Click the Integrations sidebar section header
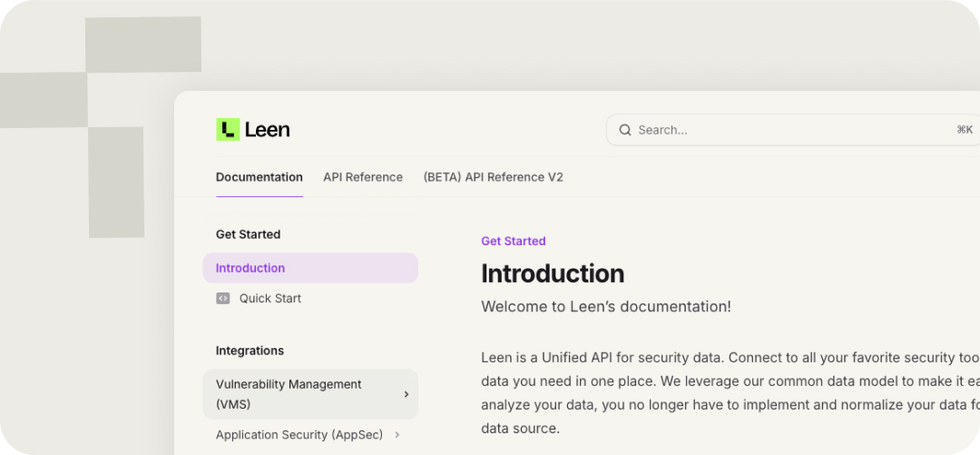Image resolution: width=980 pixels, height=455 pixels. pos(250,351)
